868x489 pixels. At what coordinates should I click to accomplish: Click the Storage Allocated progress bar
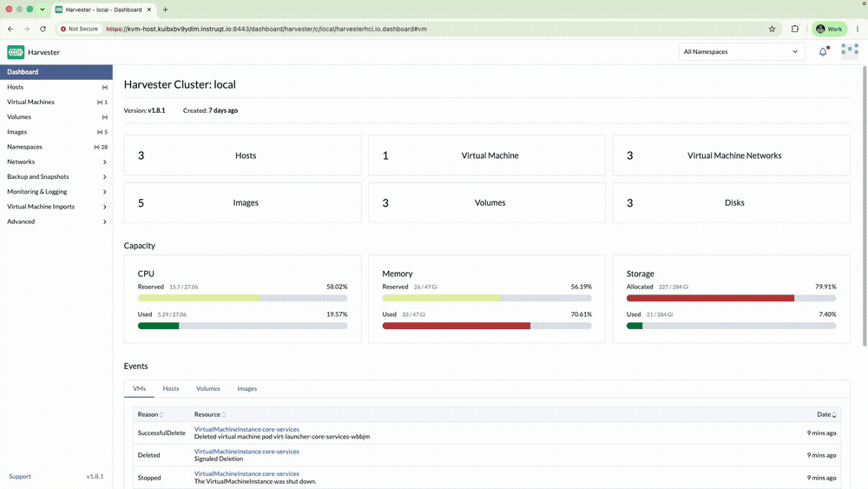tap(731, 298)
